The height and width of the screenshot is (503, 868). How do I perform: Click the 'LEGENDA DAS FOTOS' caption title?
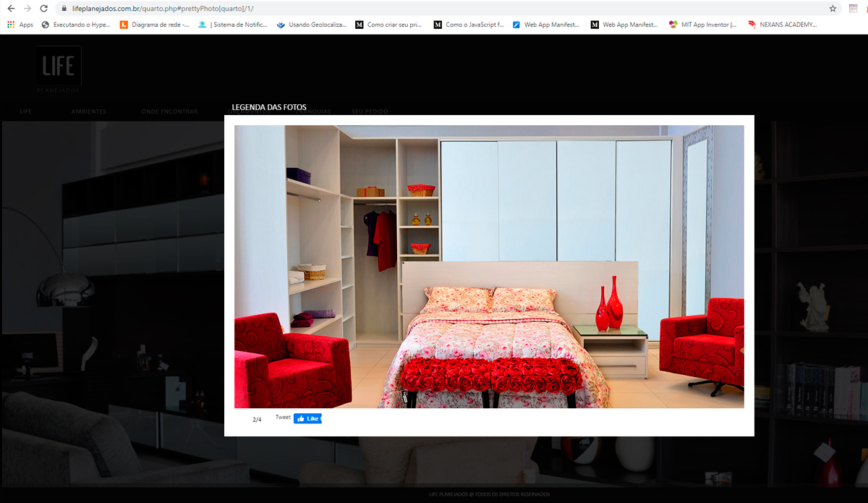point(269,107)
